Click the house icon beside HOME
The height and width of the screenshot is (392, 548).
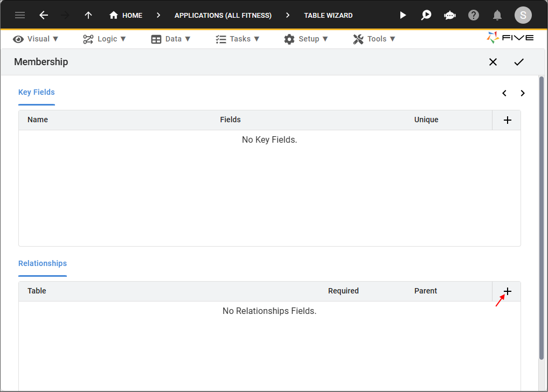[x=114, y=15]
